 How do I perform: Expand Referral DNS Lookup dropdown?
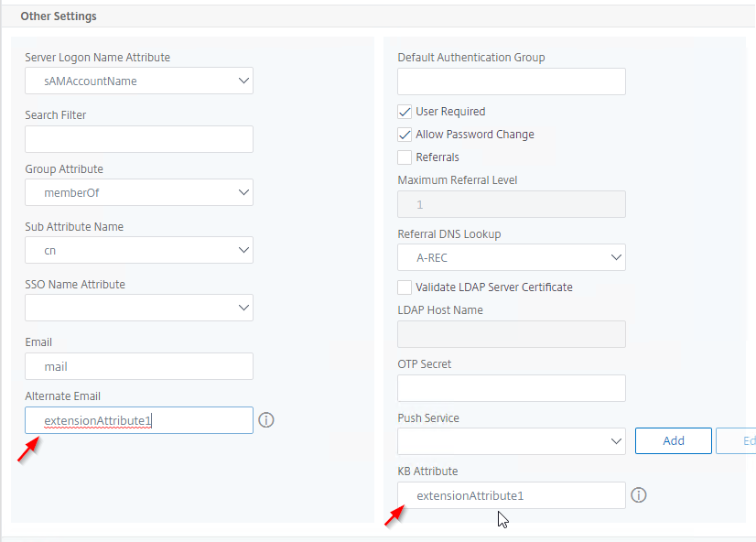point(512,257)
